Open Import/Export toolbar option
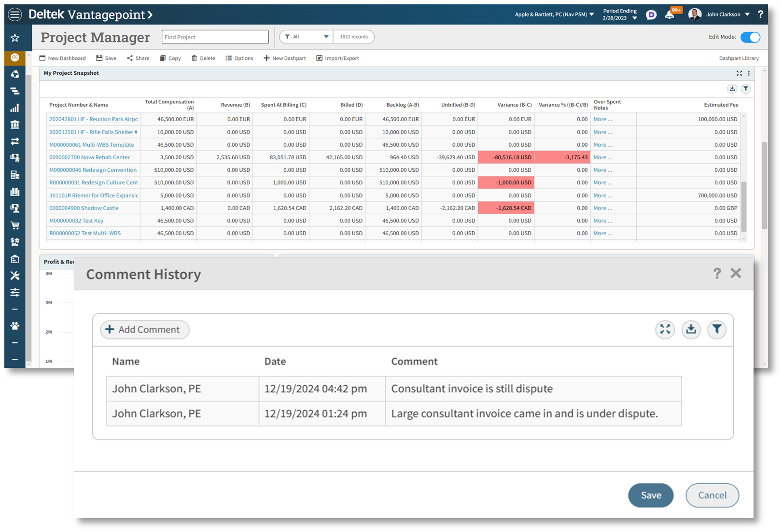 coord(337,58)
